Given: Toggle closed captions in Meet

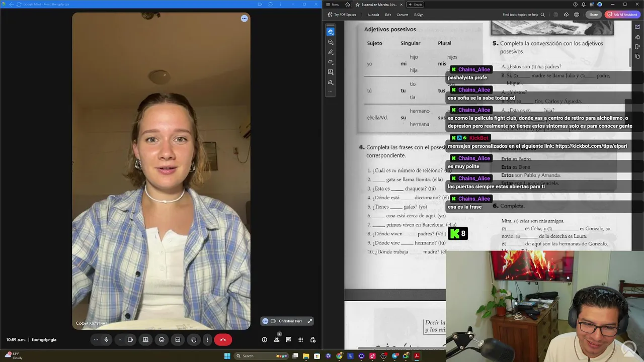Looking at the screenshot, I should point(178,340).
